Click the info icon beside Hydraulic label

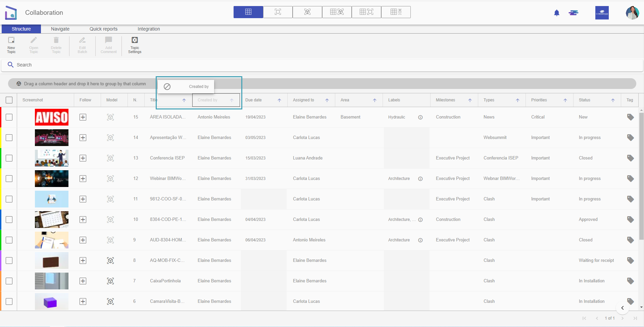[420, 117]
